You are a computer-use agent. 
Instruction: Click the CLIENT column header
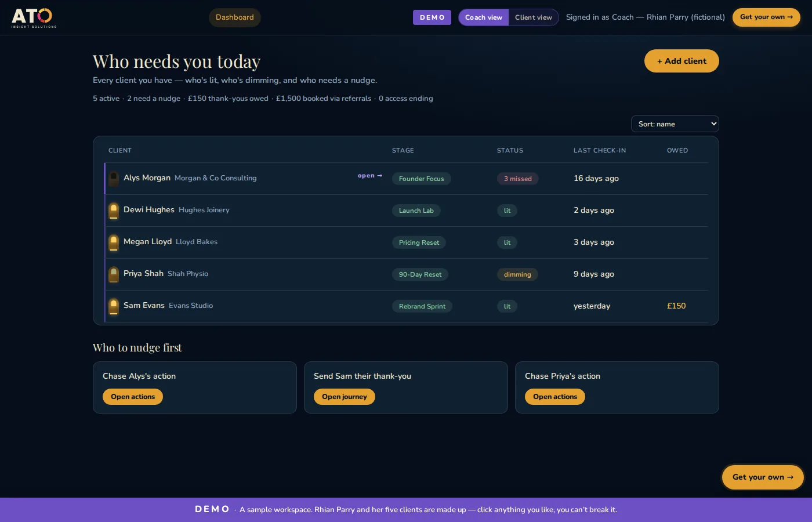pos(120,150)
